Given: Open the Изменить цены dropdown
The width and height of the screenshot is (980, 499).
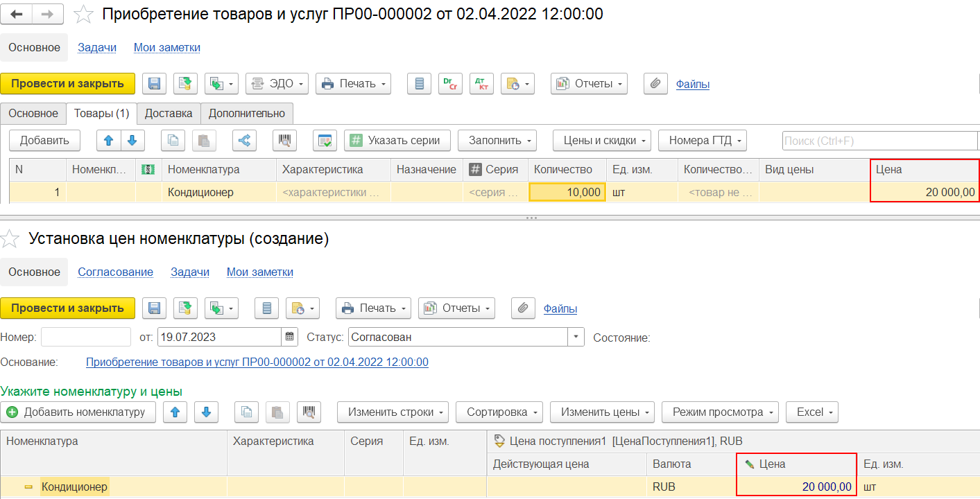Looking at the screenshot, I should tap(602, 412).
